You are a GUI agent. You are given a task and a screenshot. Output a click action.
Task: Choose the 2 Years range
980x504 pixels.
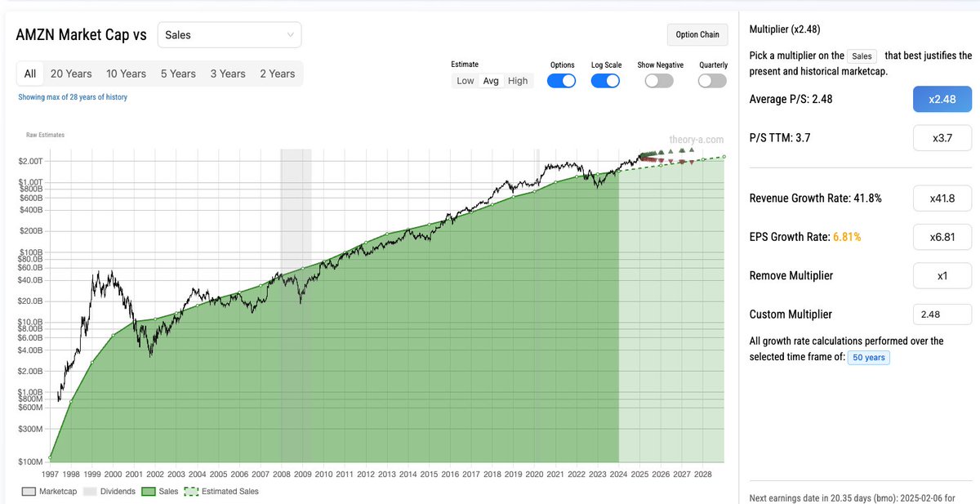point(278,74)
